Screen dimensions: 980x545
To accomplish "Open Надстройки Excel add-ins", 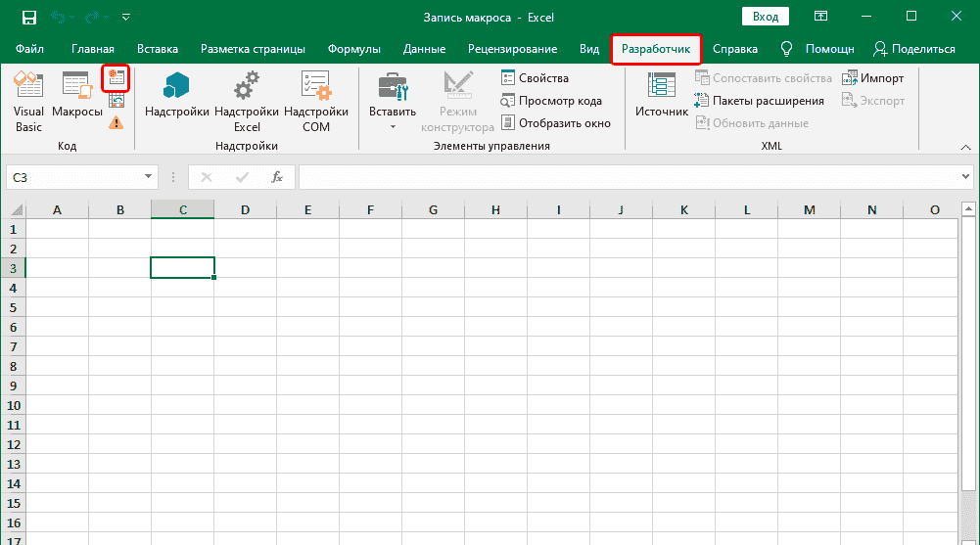I will coord(247,102).
